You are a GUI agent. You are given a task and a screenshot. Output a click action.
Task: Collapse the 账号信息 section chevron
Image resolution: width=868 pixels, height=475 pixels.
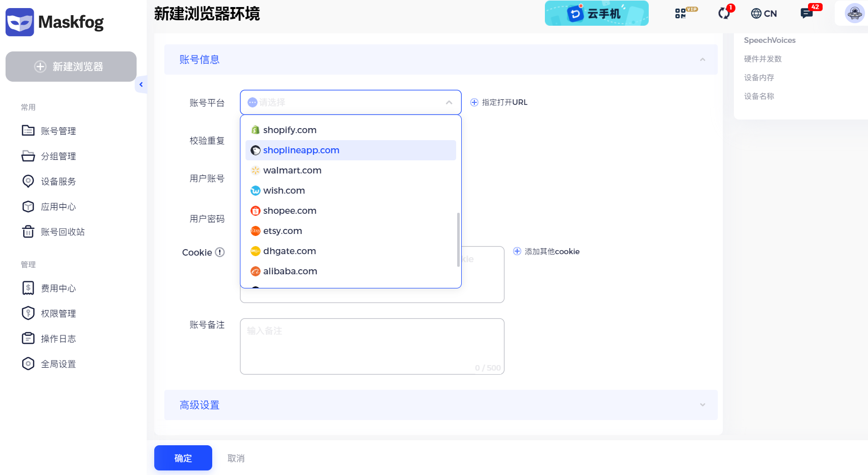pyautogui.click(x=703, y=60)
